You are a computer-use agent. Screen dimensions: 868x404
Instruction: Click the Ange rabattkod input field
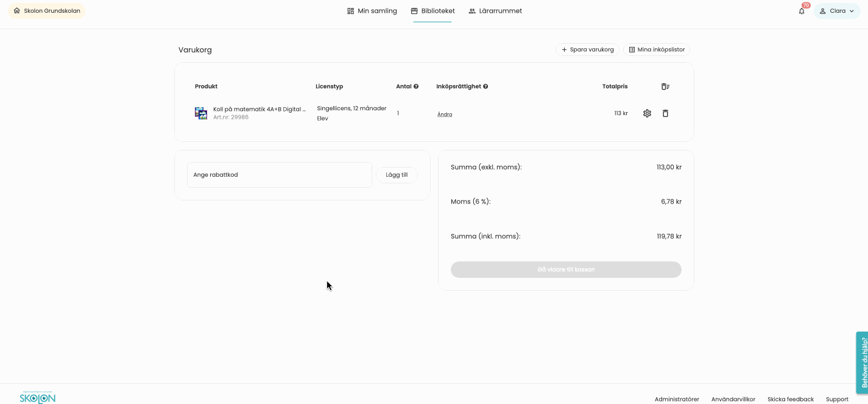point(279,175)
